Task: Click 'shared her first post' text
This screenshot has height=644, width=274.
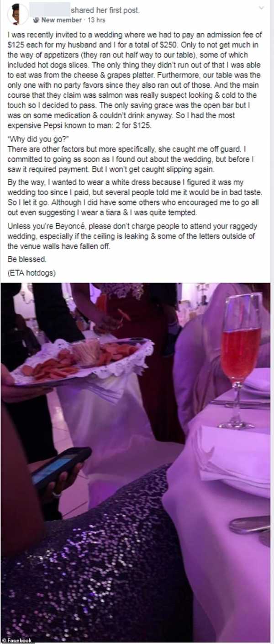Action: (105, 10)
